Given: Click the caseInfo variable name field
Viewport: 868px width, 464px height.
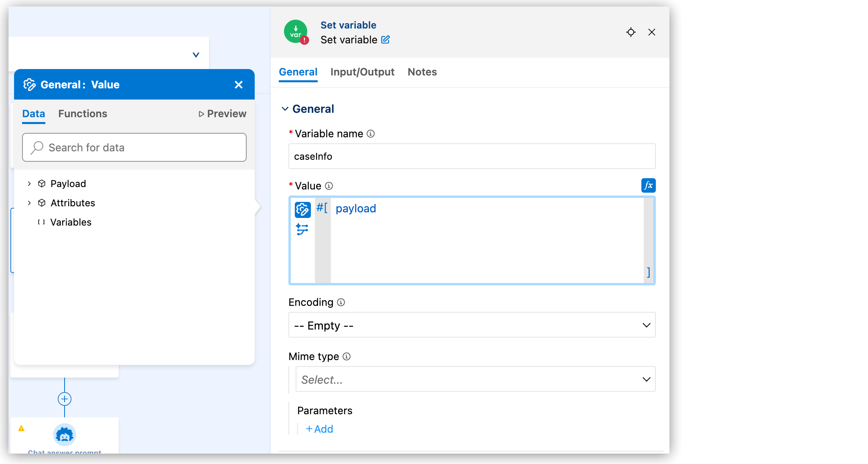Looking at the screenshot, I should click(472, 156).
